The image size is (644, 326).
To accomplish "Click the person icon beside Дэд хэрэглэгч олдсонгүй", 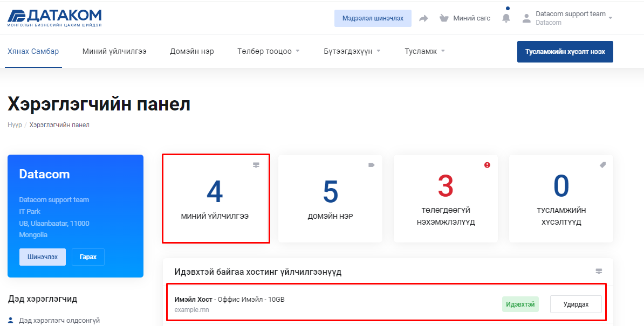I will (11, 320).
